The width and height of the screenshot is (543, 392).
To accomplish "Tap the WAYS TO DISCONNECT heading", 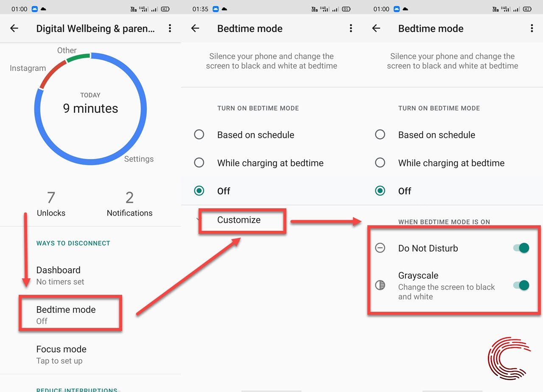I will [73, 243].
